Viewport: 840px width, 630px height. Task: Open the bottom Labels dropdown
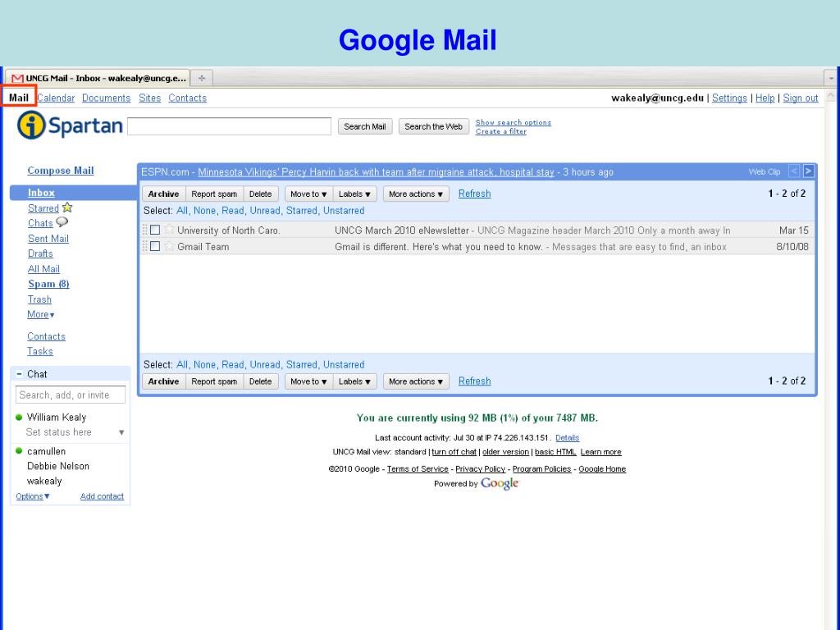354,381
